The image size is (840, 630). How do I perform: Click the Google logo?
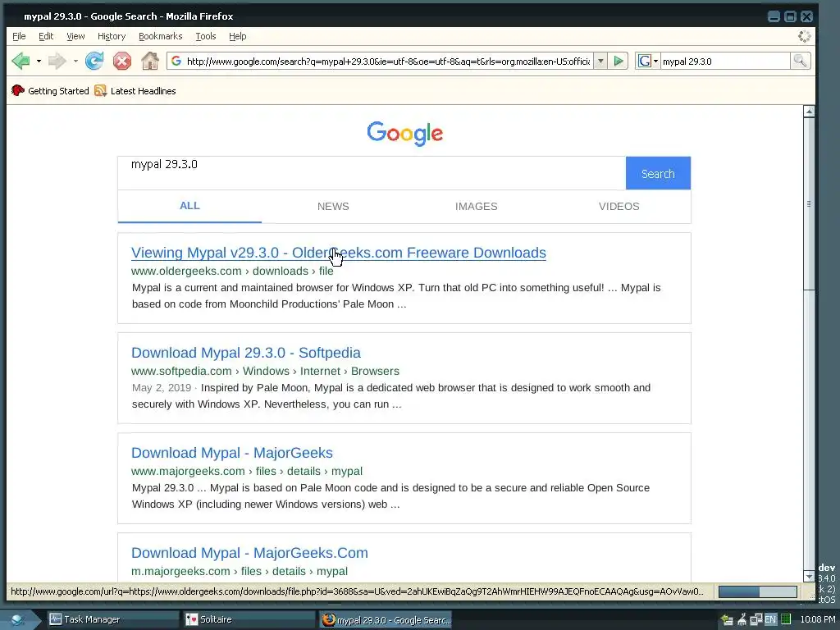pos(405,134)
